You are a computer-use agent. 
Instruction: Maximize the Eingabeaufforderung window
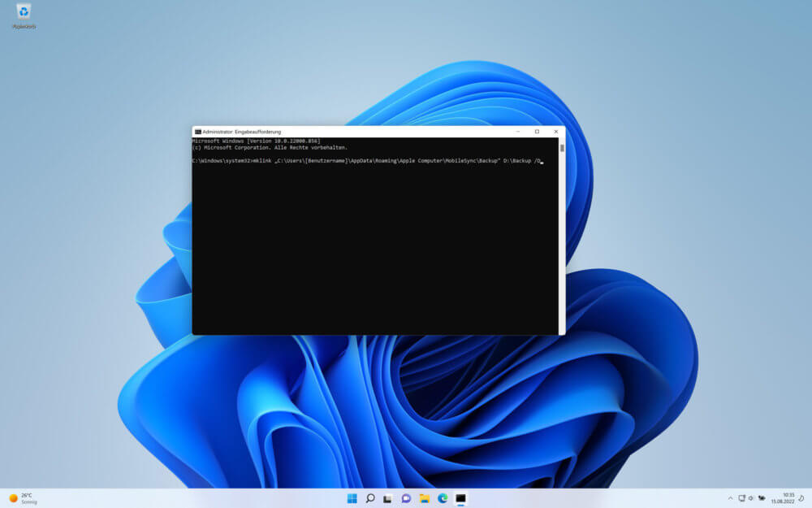coord(537,132)
